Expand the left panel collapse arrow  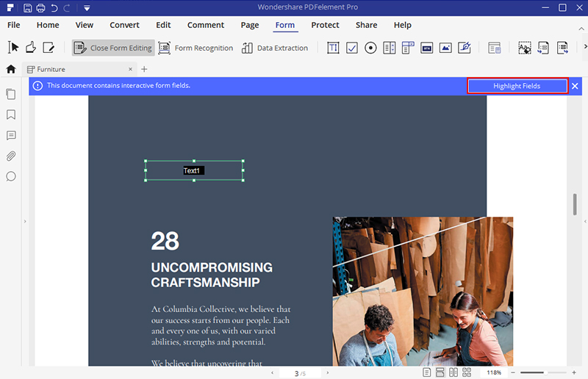point(25,221)
